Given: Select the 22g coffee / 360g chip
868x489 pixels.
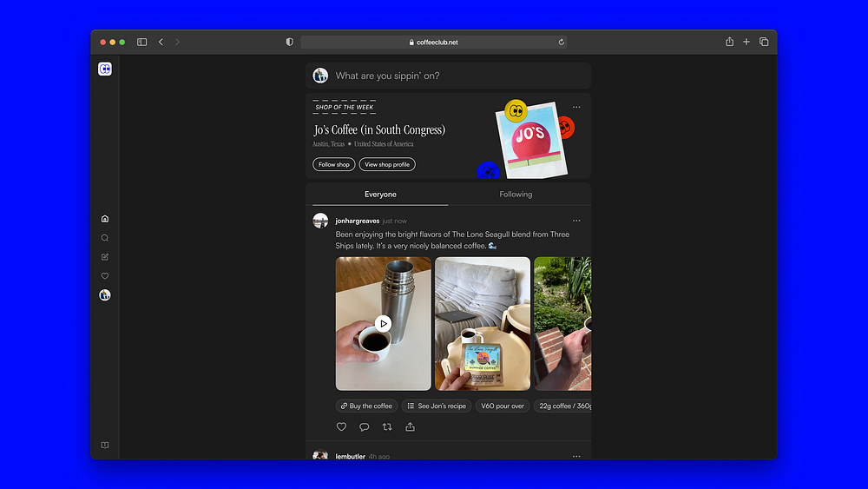Looking at the screenshot, I should coord(562,406).
